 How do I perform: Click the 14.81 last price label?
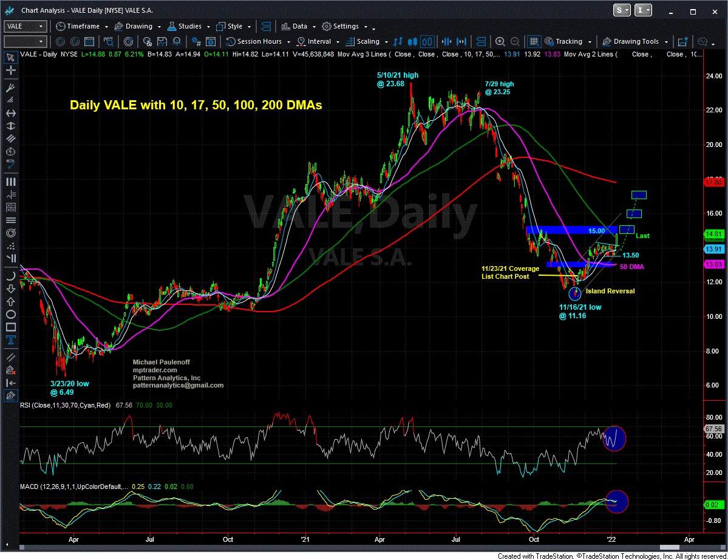[713, 234]
